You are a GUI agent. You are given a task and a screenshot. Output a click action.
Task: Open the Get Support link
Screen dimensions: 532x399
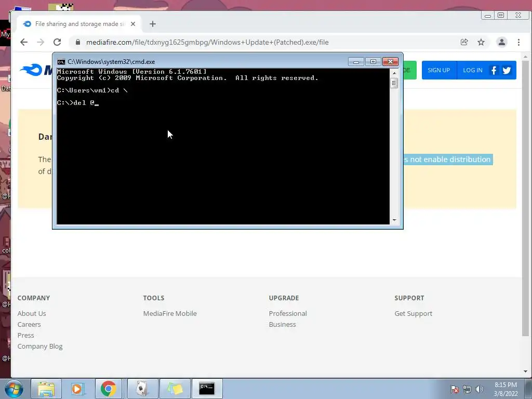point(413,313)
